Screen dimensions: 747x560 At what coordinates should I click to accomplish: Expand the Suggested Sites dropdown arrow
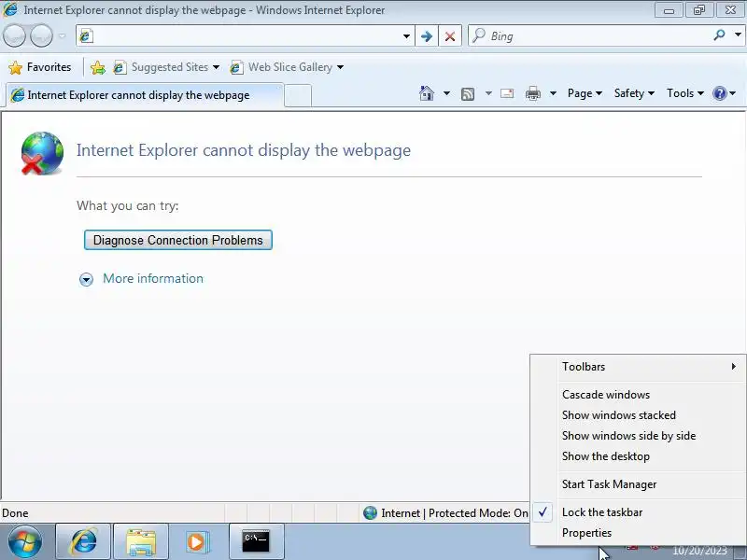[216, 67]
